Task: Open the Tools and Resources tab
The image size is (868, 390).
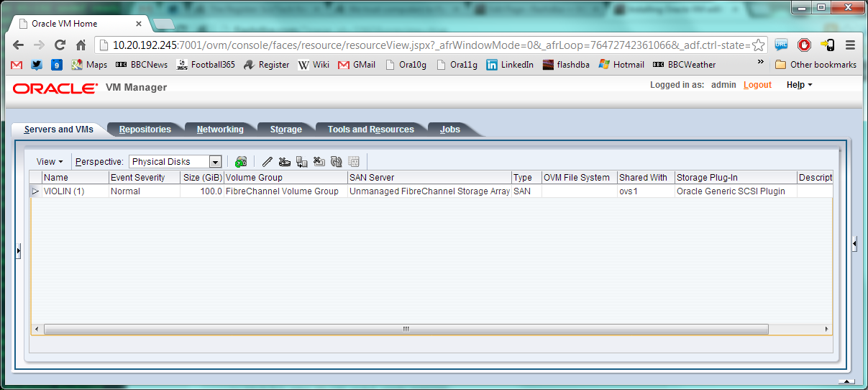Action: point(370,130)
